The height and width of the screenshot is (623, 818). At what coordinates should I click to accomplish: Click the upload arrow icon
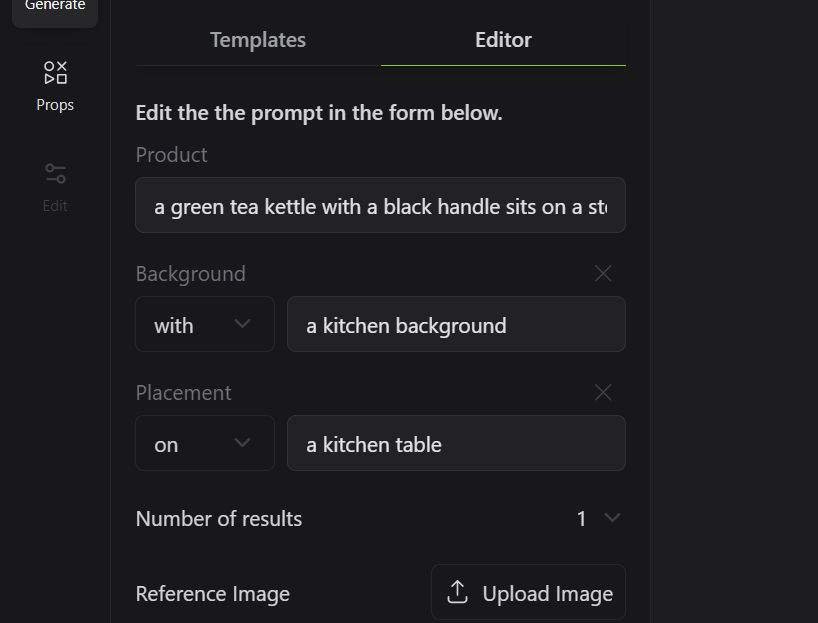[x=457, y=592]
